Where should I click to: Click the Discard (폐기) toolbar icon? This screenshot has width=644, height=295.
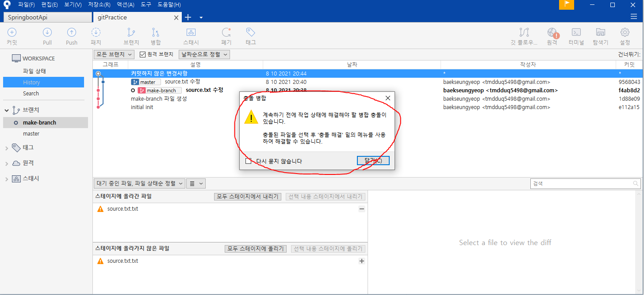point(226,32)
